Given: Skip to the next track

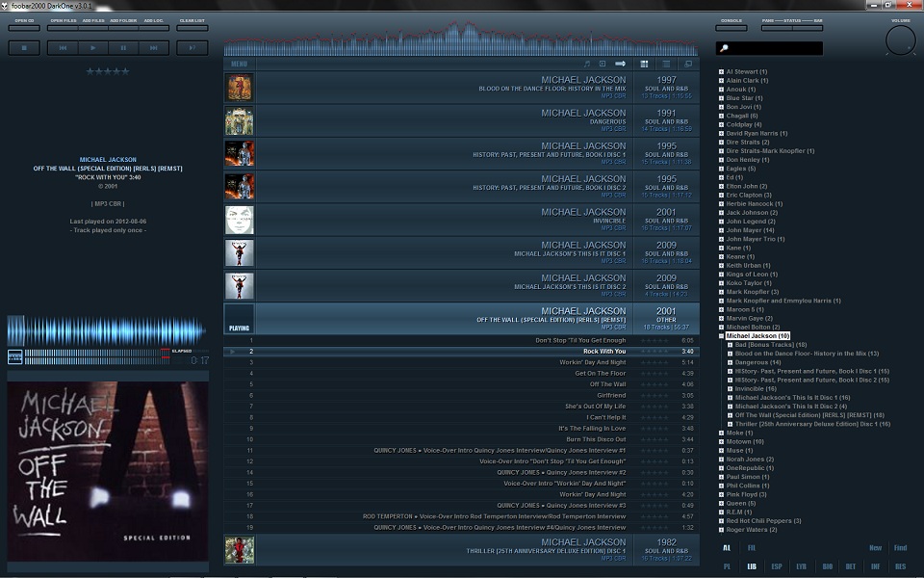Looking at the screenshot, I should click(154, 48).
